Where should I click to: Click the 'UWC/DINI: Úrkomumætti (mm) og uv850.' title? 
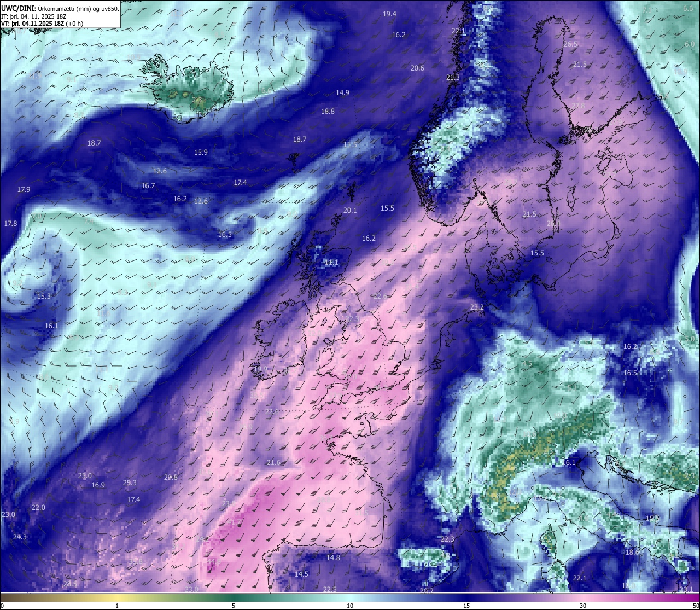(x=60, y=9)
